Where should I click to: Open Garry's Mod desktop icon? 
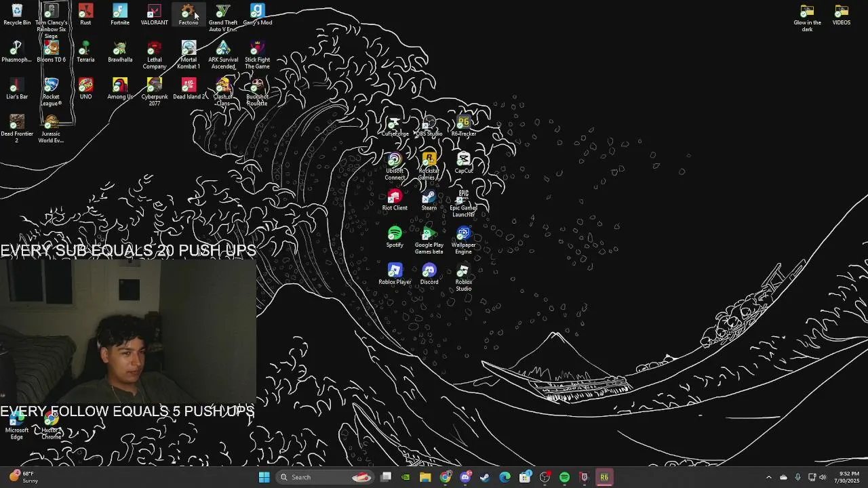coord(257,15)
